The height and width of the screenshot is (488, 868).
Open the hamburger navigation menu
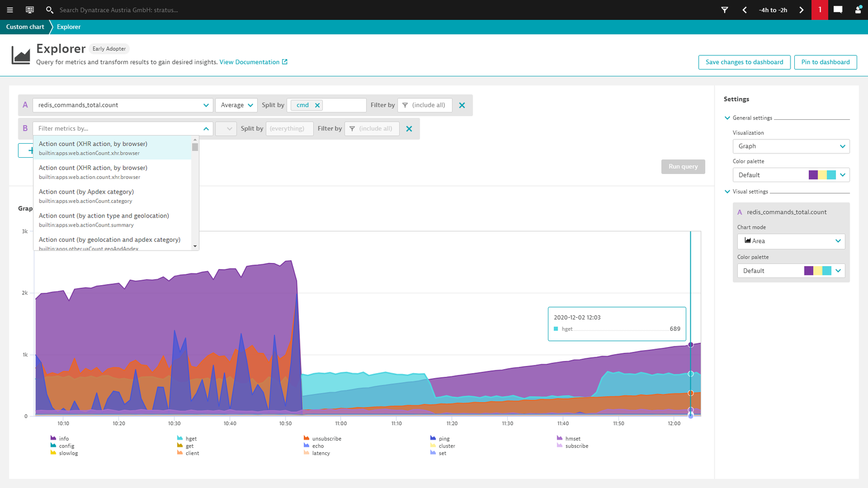pos(10,10)
